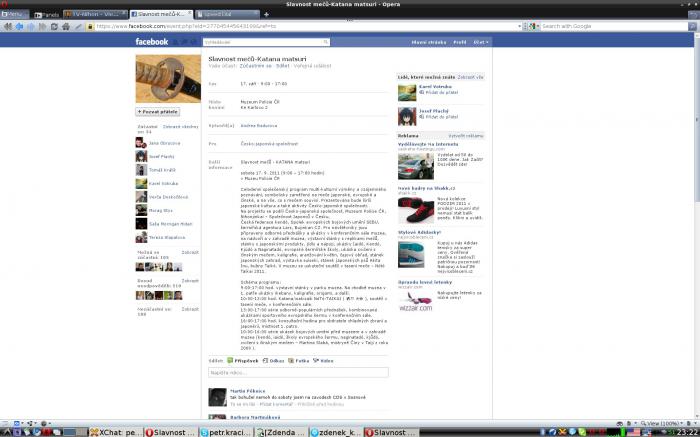Open the Google search engine dropdown
The width and height of the screenshot is (700, 437).
534,26
